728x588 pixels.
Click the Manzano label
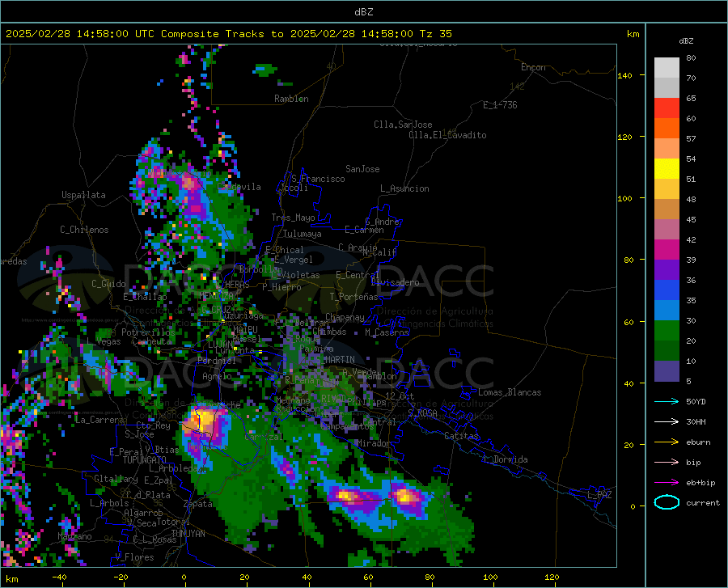pyautogui.click(x=74, y=536)
